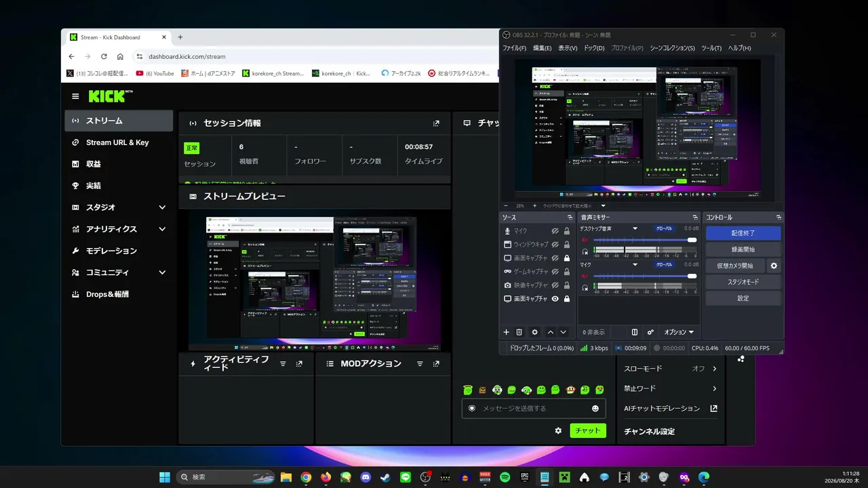Image resolution: width=868 pixels, height=488 pixels.
Task: Open the シーンコレクション(S) menu
Action: [672, 48]
